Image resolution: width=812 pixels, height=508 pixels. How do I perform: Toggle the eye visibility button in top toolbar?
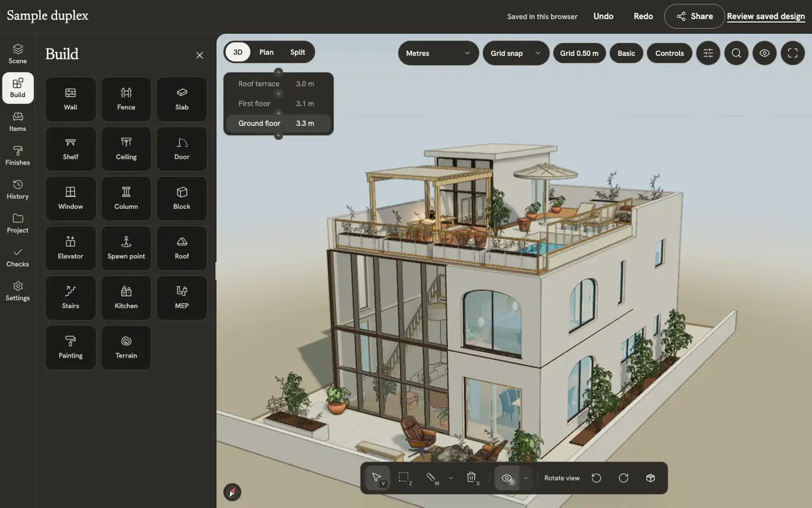(x=764, y=53)
